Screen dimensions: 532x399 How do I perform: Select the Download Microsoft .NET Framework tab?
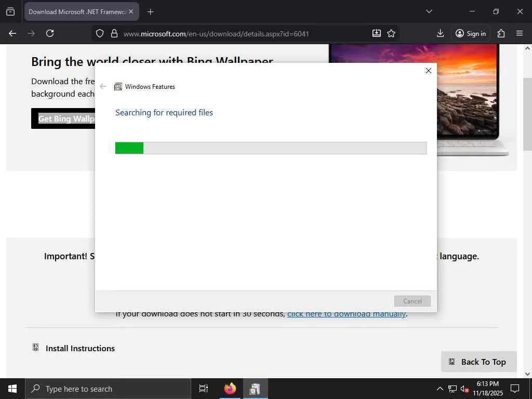(82, 11)
